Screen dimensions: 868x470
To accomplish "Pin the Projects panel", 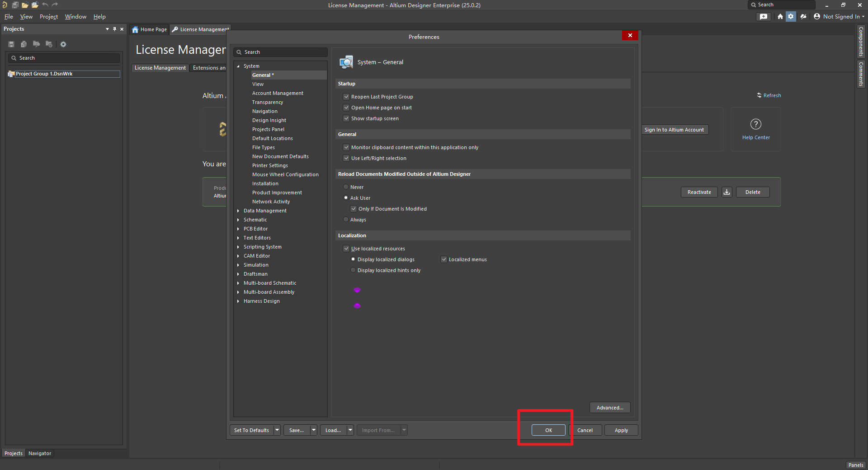I will (114, 29).
